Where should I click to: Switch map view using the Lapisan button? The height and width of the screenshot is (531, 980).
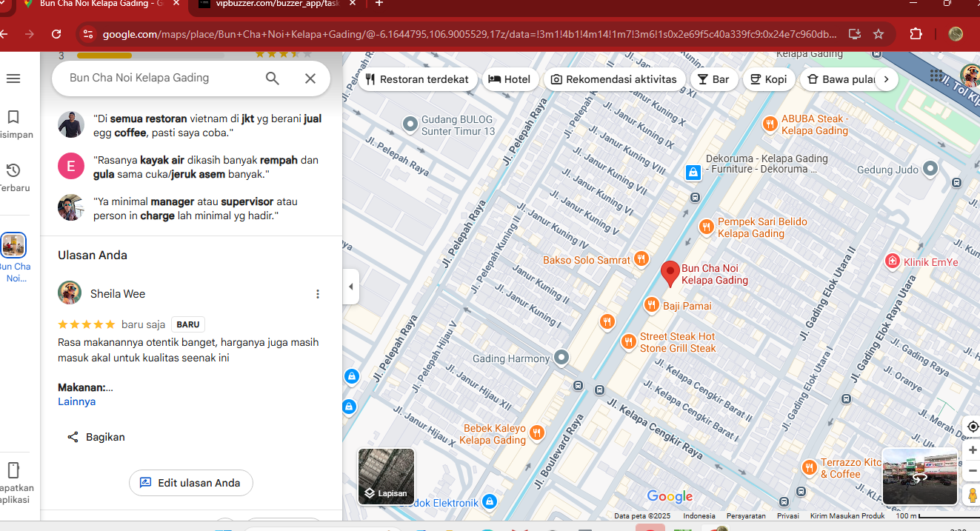387,476
